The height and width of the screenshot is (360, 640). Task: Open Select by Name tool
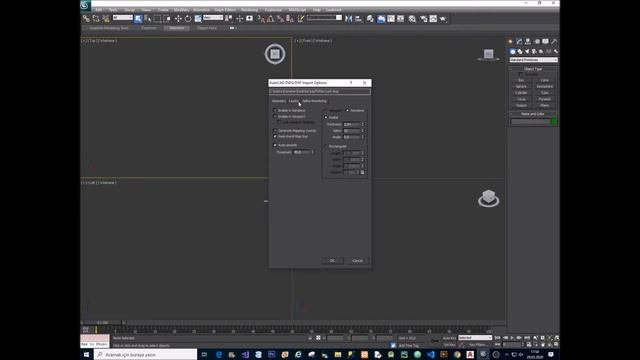pos(148,19)
